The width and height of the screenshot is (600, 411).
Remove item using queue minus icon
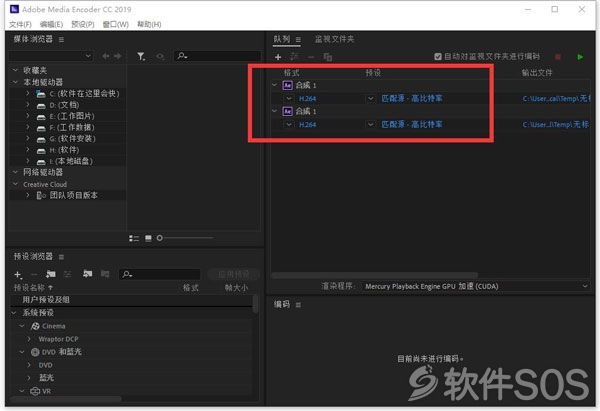point(311,57)
